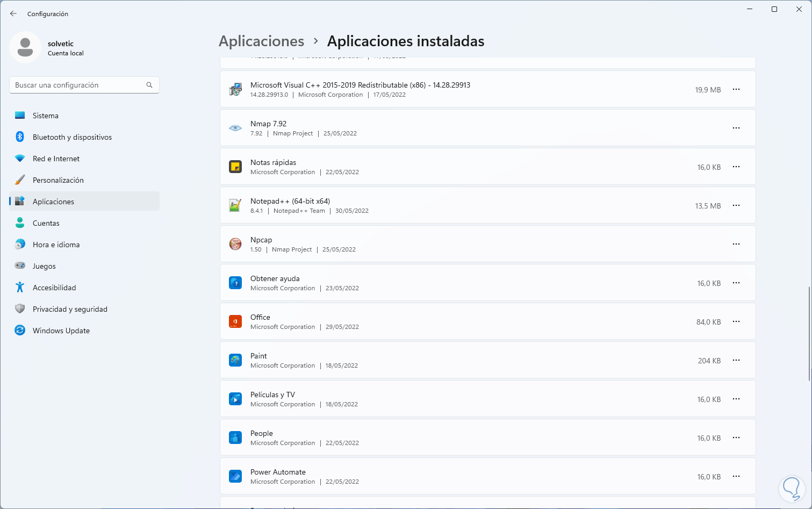The width and height of the screenshot is (812, 509).
Task: Click the Power Automate app icon
Action: [x=235, y=476]
